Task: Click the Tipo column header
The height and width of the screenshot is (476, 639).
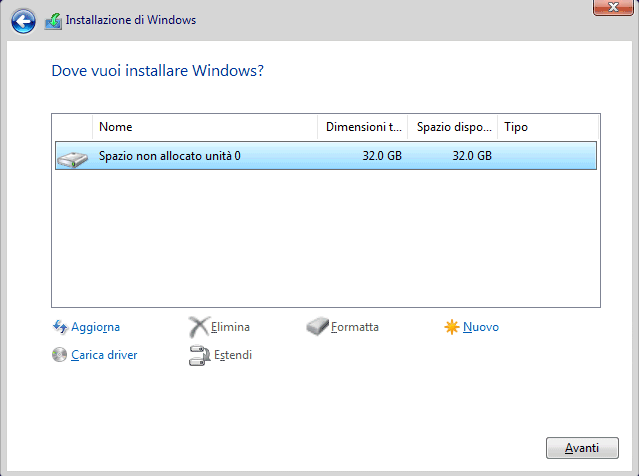Action: (548, 127)
